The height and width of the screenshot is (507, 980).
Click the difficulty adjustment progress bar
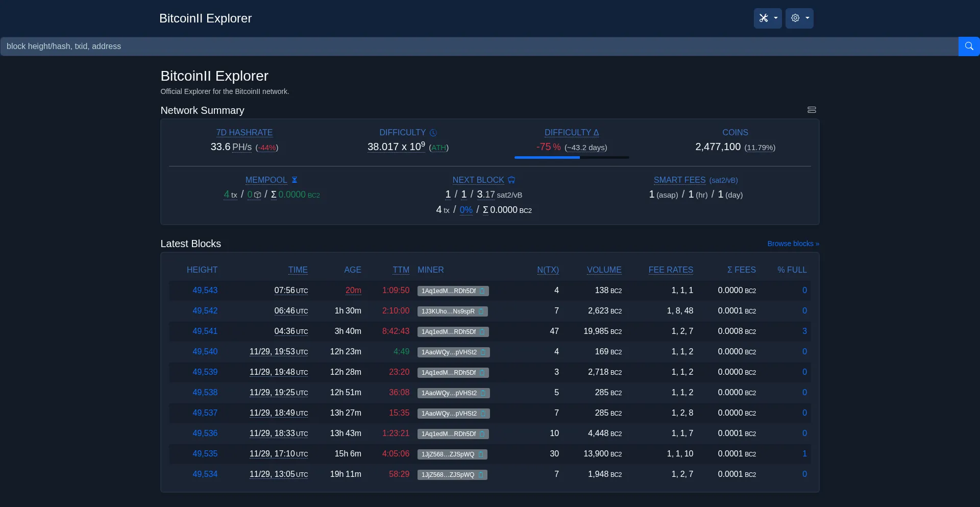pyautogui.click(x=571, y=157)
